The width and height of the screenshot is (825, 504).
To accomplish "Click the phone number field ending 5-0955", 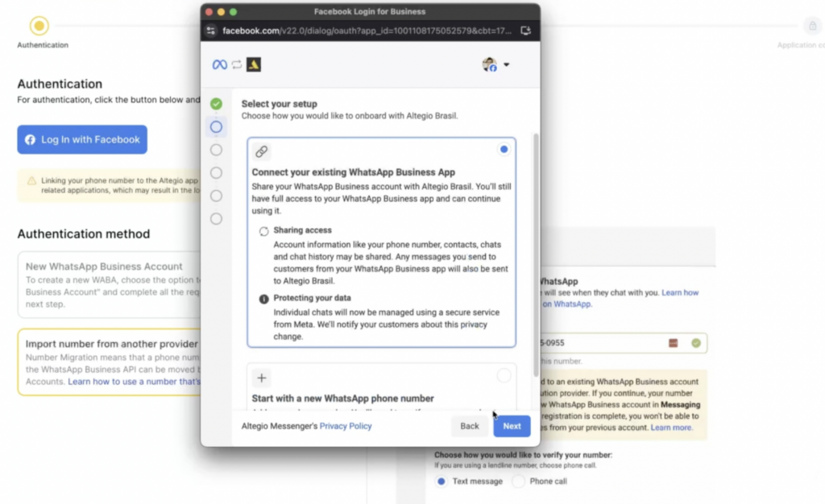I will 623,343.
